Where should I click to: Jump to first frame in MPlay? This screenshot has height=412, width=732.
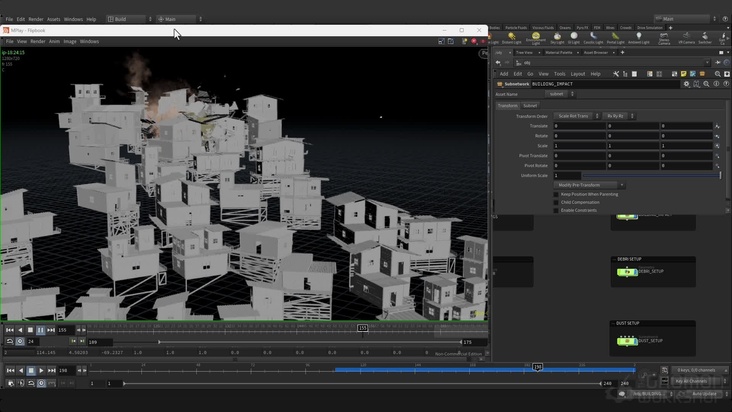(x=10, y=329)
